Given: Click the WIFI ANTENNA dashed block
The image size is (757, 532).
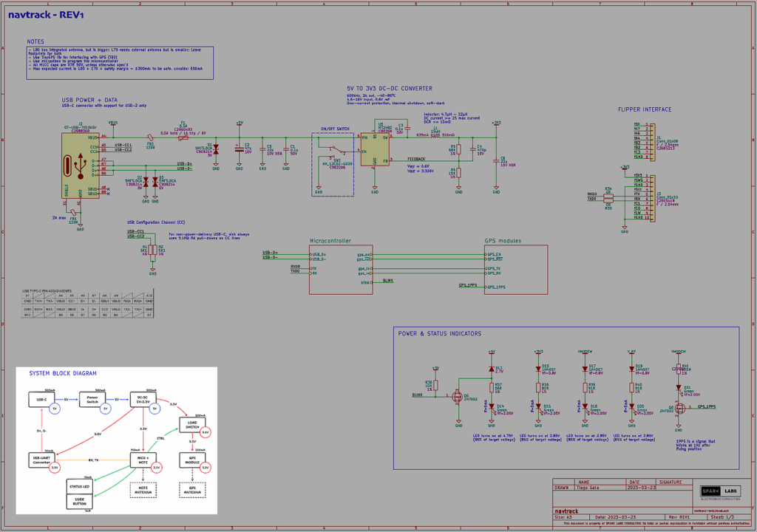Looking at the screenshot, I should pos(143,490).
